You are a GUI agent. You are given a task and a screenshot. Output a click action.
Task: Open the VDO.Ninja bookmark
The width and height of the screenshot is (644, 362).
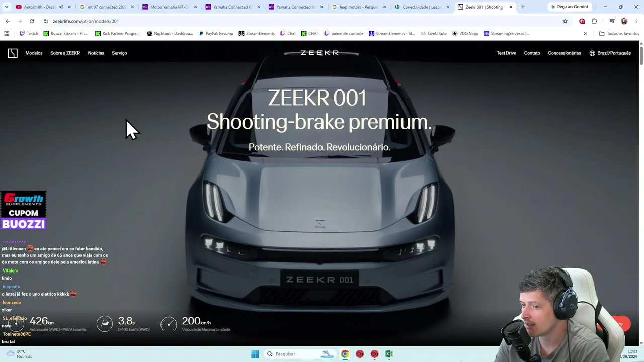click(x=465, y=34)
